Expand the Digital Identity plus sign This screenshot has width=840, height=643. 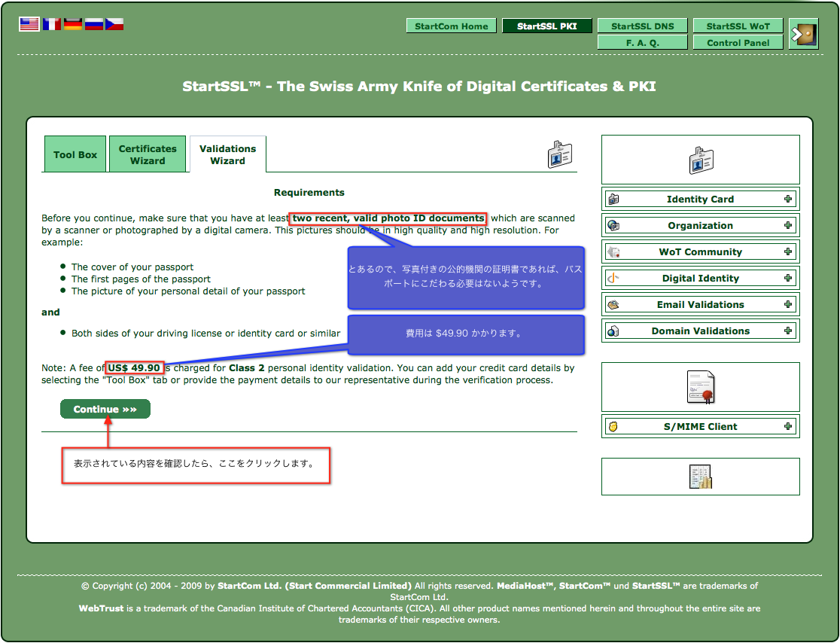point(787,278)
